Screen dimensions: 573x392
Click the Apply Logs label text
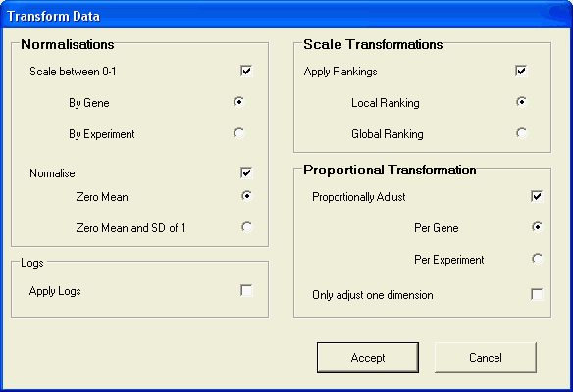[x=55, y=291]
